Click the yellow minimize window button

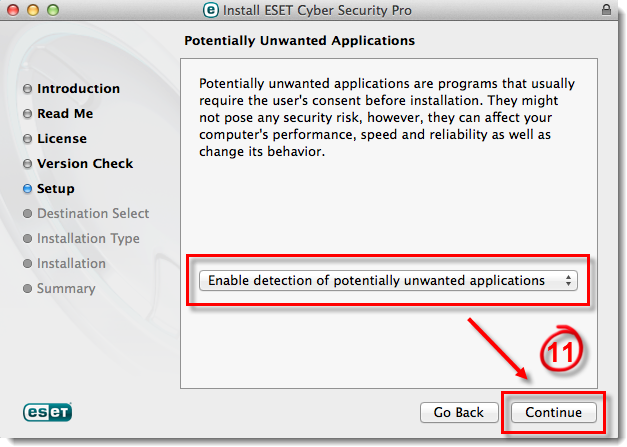click(33, 10)
